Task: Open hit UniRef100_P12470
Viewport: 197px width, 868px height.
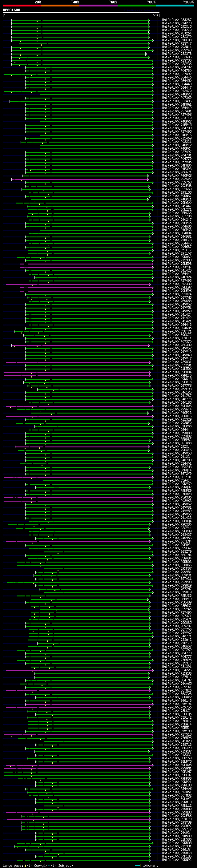Action: (x=177, y=91)
